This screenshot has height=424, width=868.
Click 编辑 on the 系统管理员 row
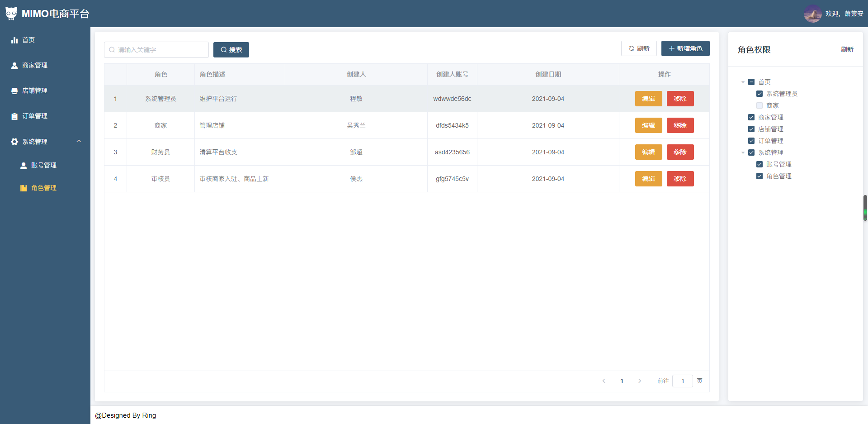pos(648,99)
